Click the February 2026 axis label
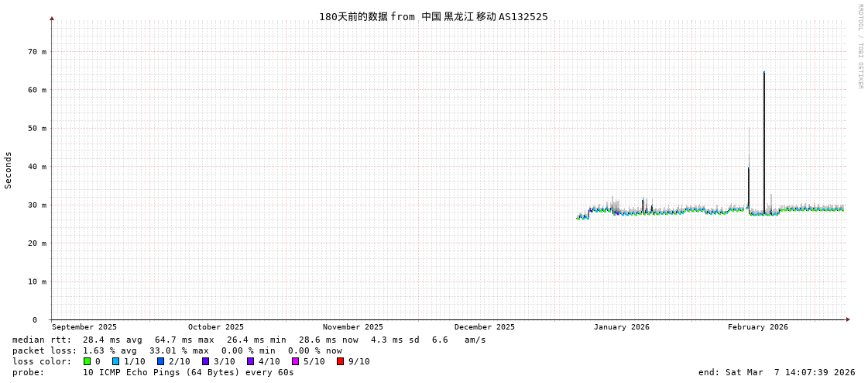This screenshot has width=868, height=383. pos(757,327)
